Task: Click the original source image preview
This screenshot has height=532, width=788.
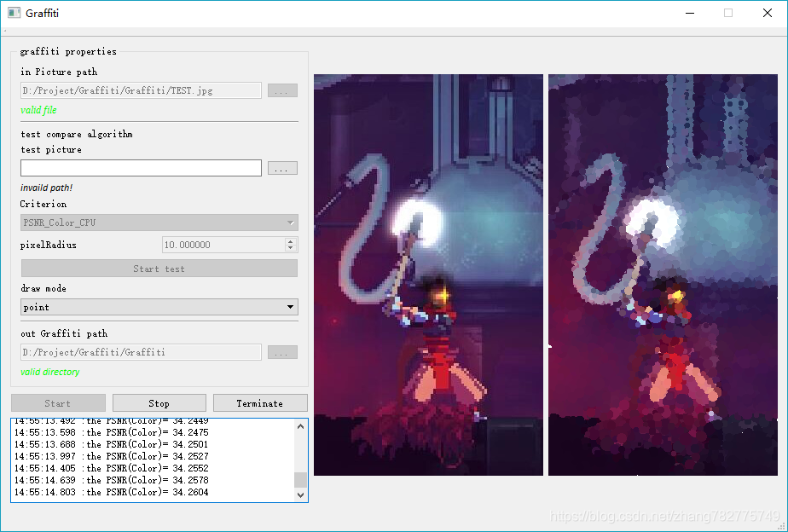Action: click(428, 275)
